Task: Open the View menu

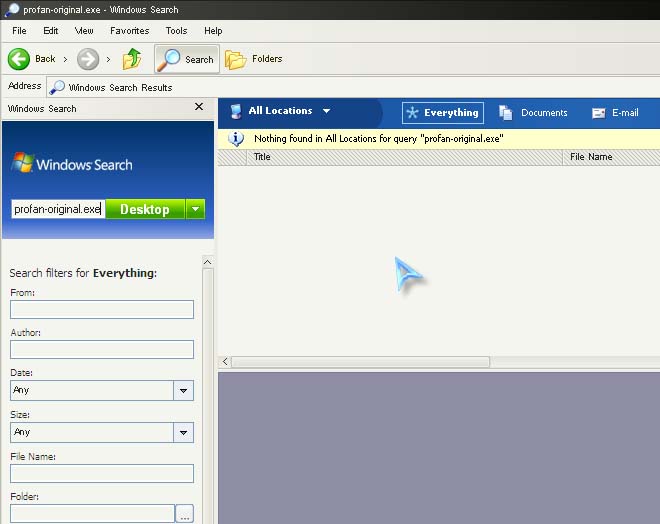Action: click(84, 31)
